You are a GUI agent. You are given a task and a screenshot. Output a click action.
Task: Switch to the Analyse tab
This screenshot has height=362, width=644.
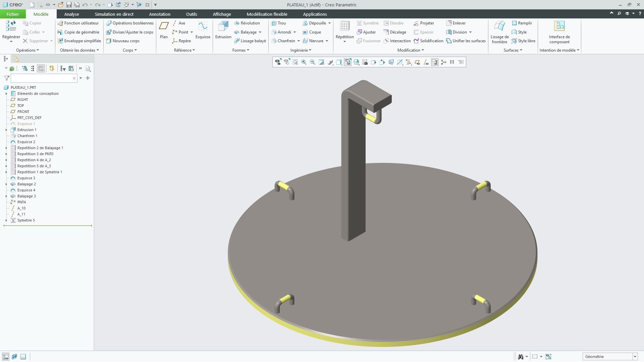point(72,14)
